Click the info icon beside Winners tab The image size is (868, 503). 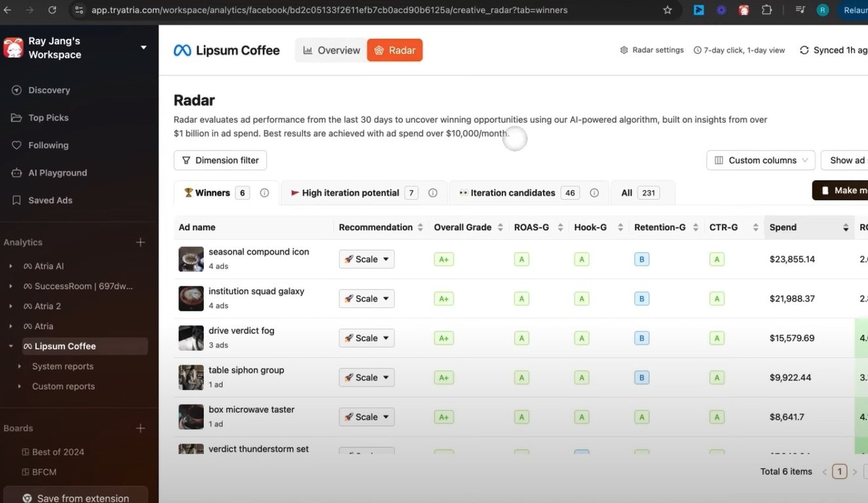pos(265,193)
